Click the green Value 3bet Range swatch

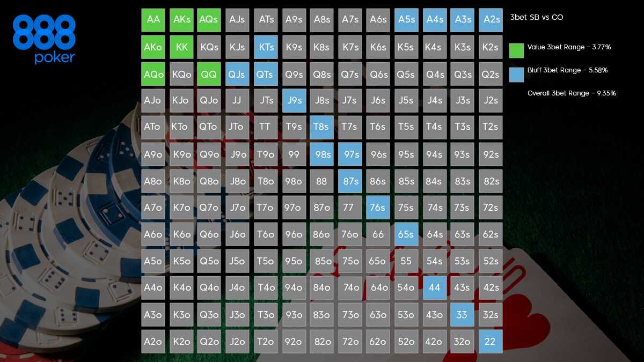[516, 50]
